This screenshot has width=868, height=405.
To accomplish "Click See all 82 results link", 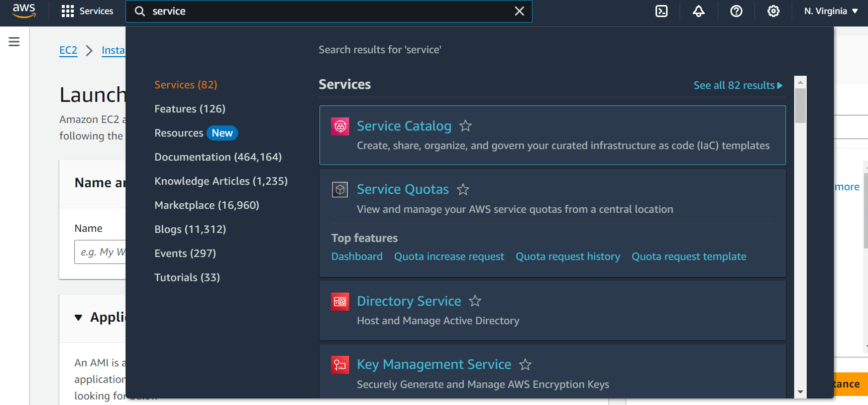I will (x=737, y=85).
